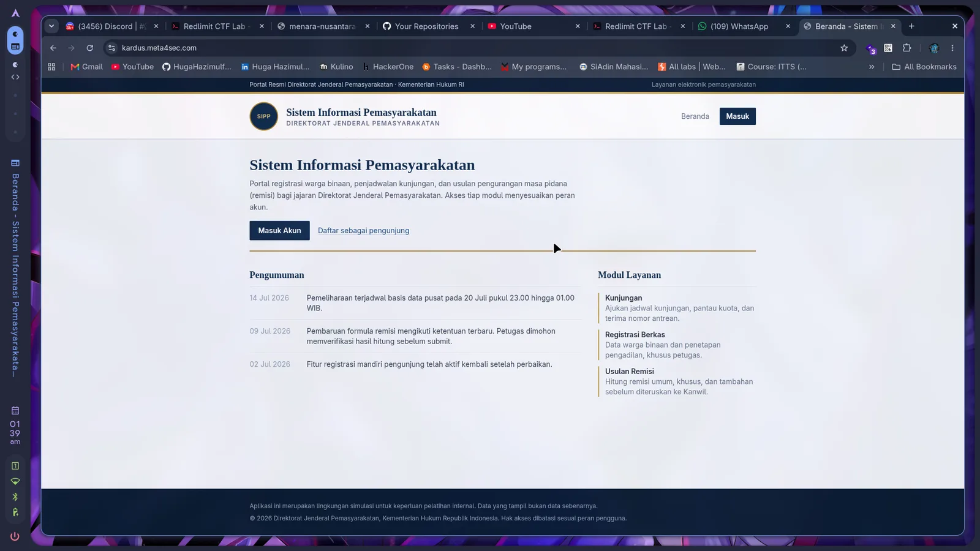
Task: Click the Masuk Akun button
Action: 279,231
